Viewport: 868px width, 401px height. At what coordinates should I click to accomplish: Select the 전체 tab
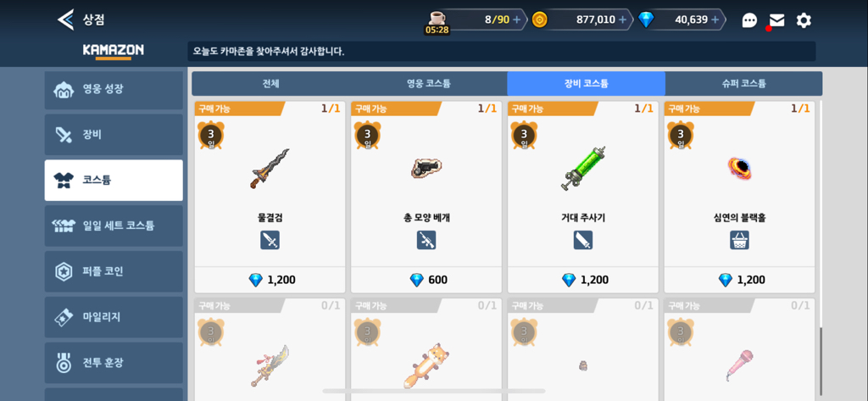[270, 84]
